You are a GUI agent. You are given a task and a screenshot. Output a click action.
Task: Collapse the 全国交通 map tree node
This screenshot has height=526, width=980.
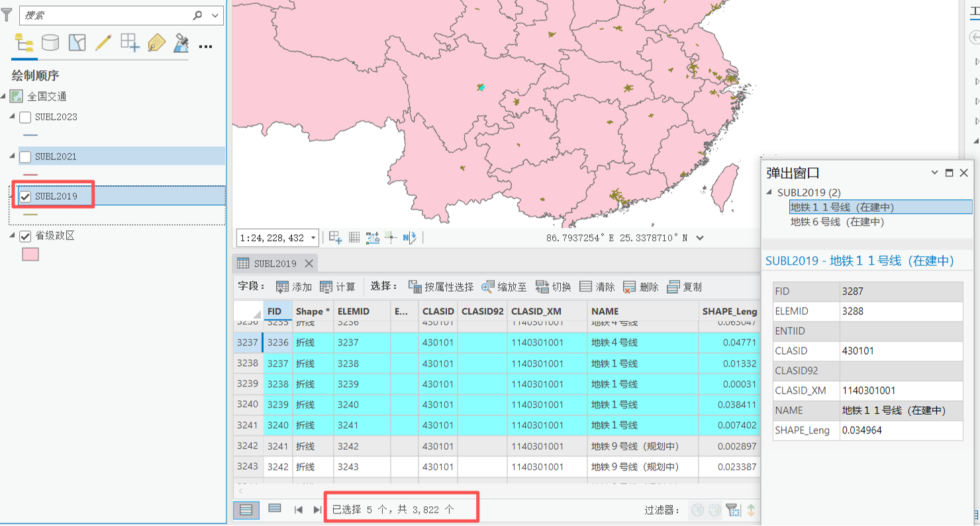[x=3, y=97]
